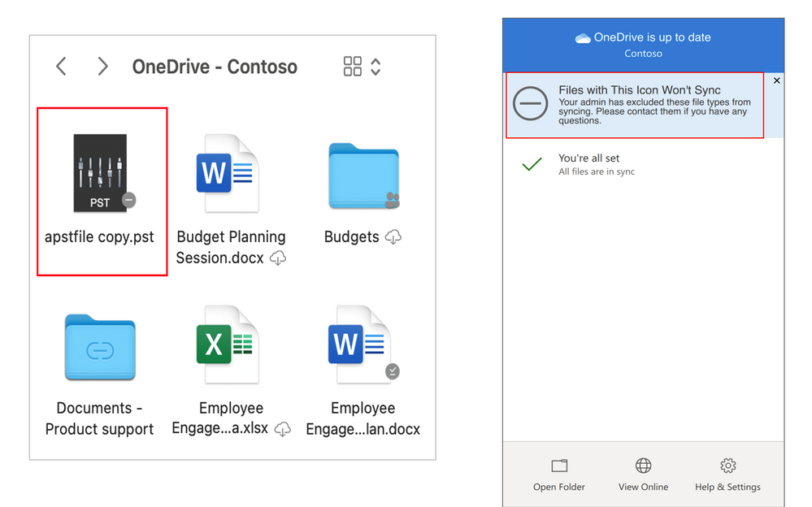Switch to icon grid view

click(x=353, y=67)
